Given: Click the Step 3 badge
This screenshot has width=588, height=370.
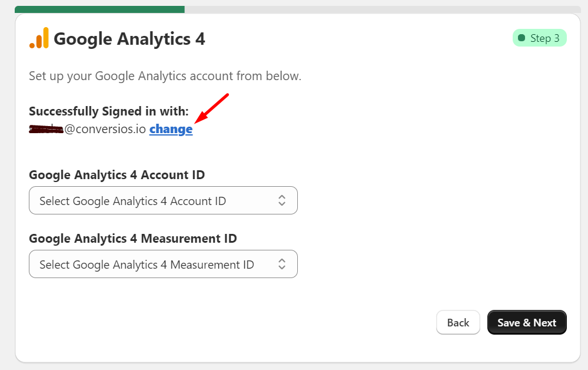Looking at the screenshot, I should (x=540, y=38).
